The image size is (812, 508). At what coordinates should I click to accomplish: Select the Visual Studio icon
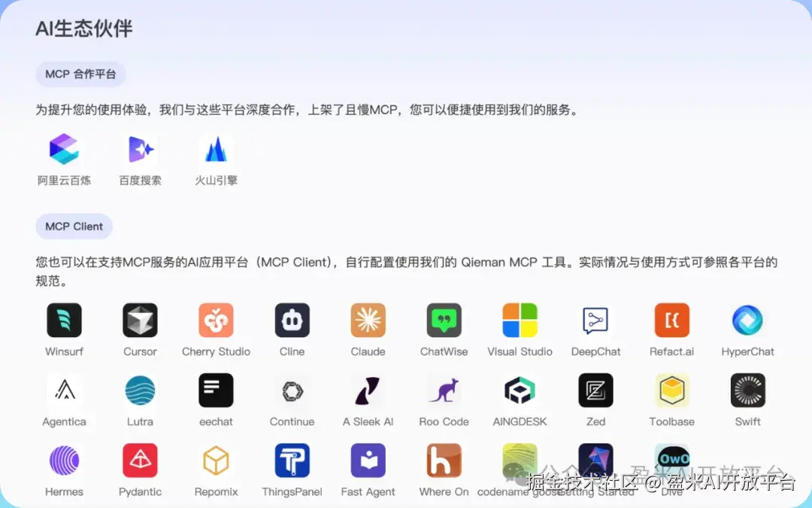[x=520, y=320]
